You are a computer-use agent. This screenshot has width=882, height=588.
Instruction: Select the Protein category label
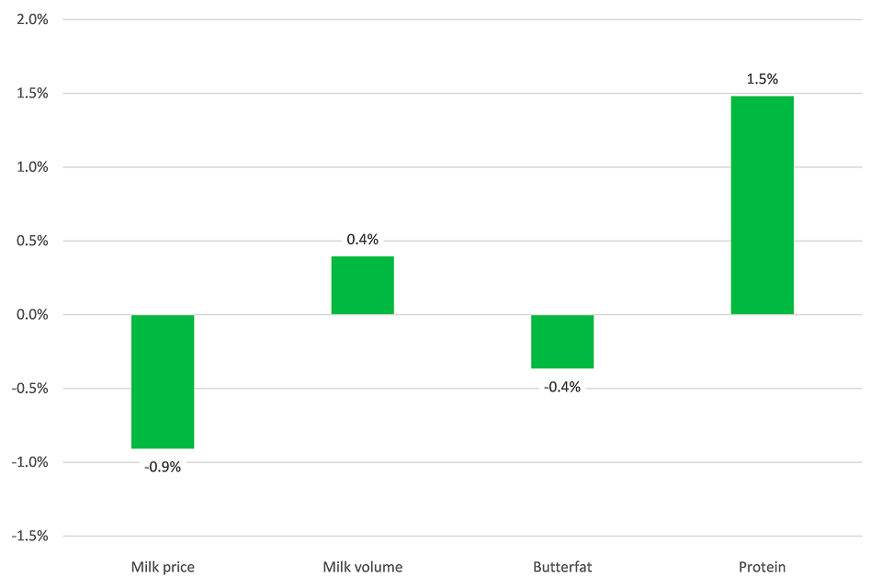click(x=762, y=567)
